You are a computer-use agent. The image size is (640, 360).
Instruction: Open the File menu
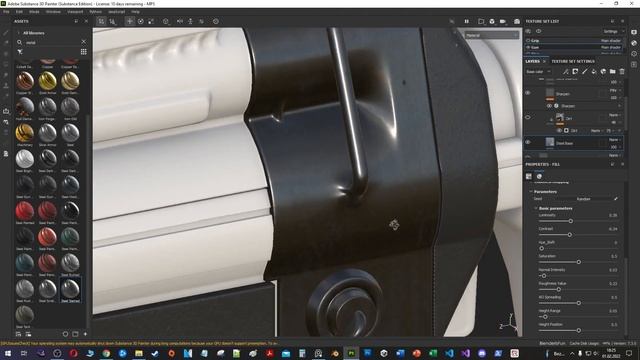(6, 12)
